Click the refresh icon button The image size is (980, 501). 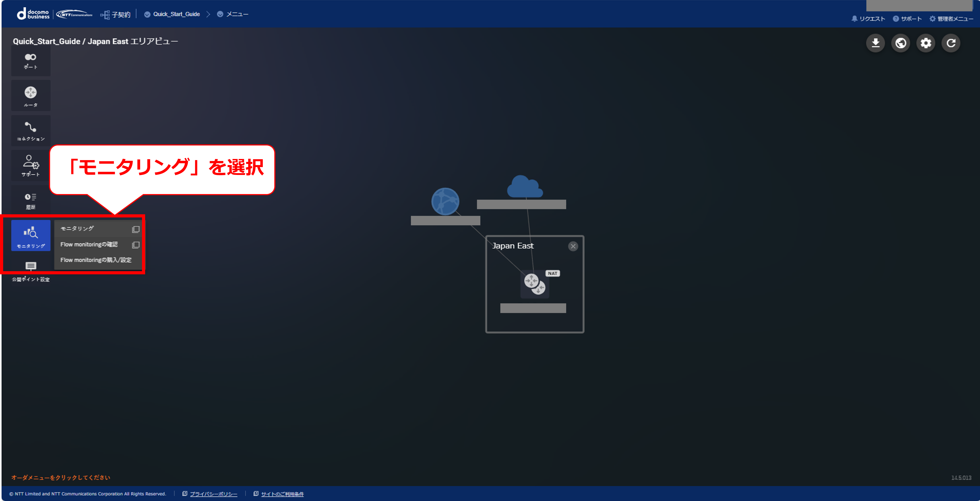coord(951,43)
